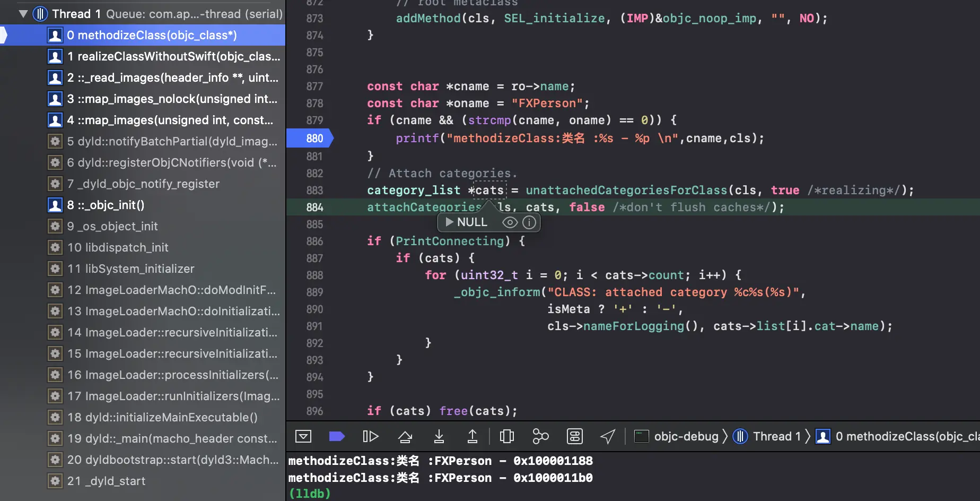Open objc-debug process in jump bar
The width and height of the screenshot is (980, 501).
tap(677, 436)
